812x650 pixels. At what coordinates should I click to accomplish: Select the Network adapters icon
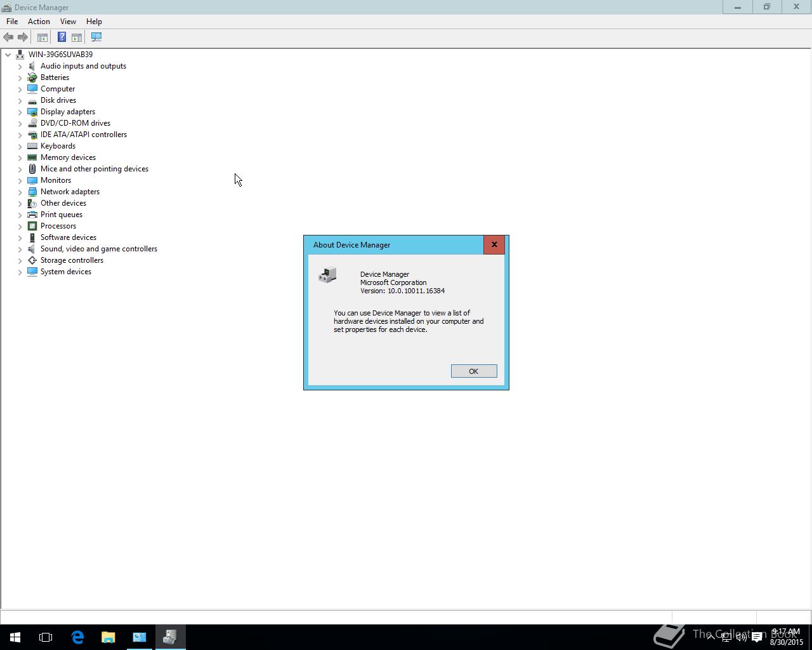(x=32, y=192)
